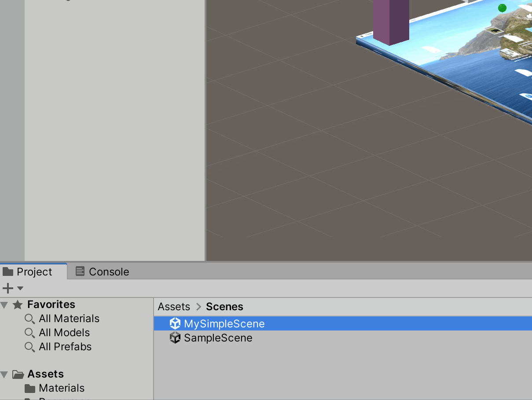Click Scenes in the breadcrumb path
Viewport: 532px width, 400px height.
point(224,307)
